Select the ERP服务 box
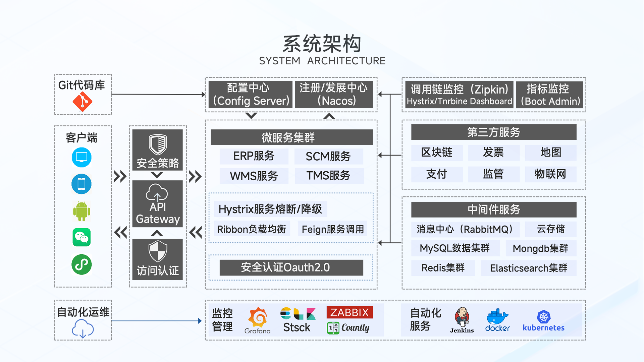 pyautogui.click(x=254, y=156)
